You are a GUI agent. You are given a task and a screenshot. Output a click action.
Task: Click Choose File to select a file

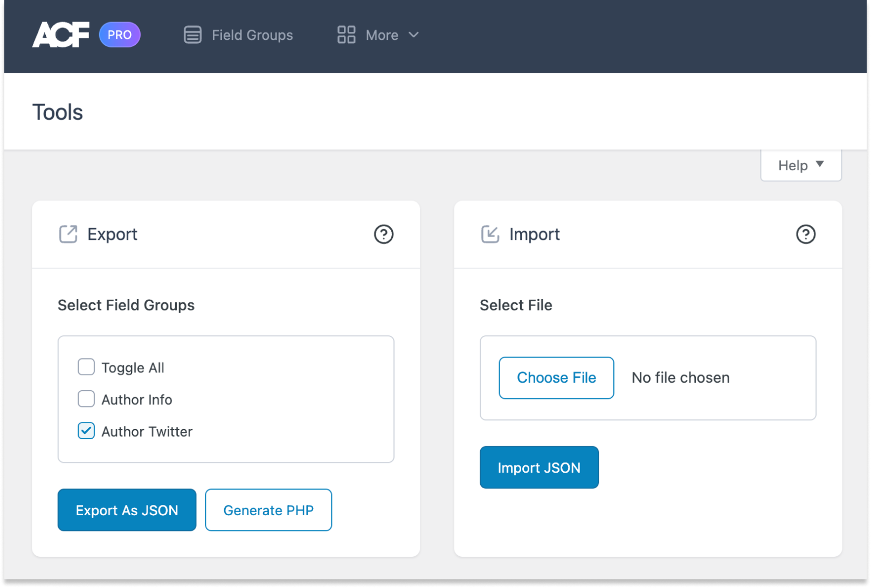point(556,378)
